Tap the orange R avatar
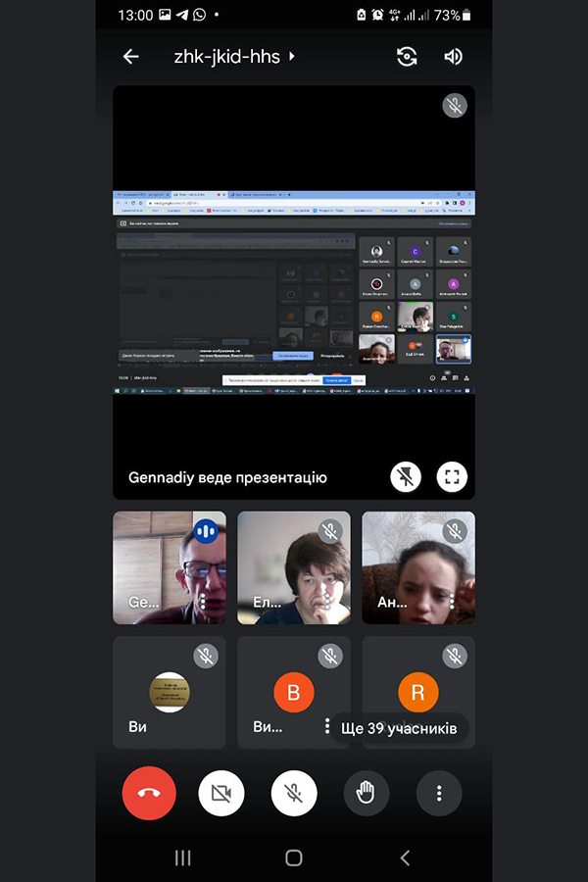 (x=418, y=693)
